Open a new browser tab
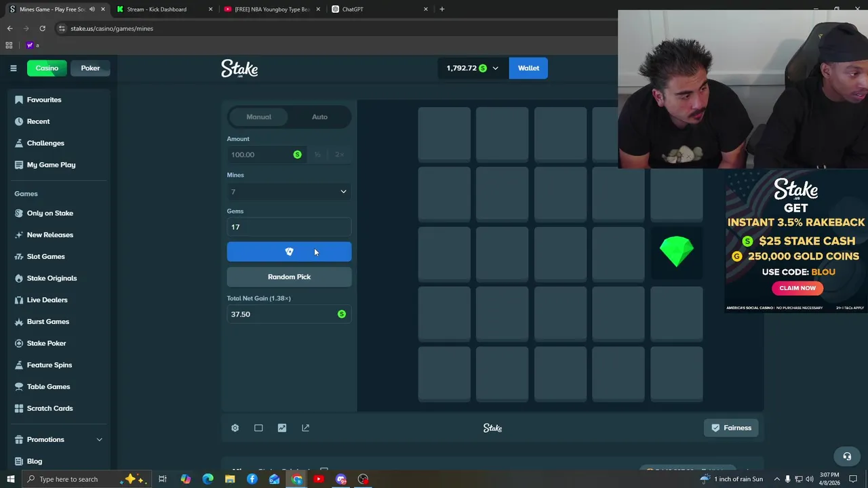The height and width of the screenshot is (488, 868). point(442,9)
